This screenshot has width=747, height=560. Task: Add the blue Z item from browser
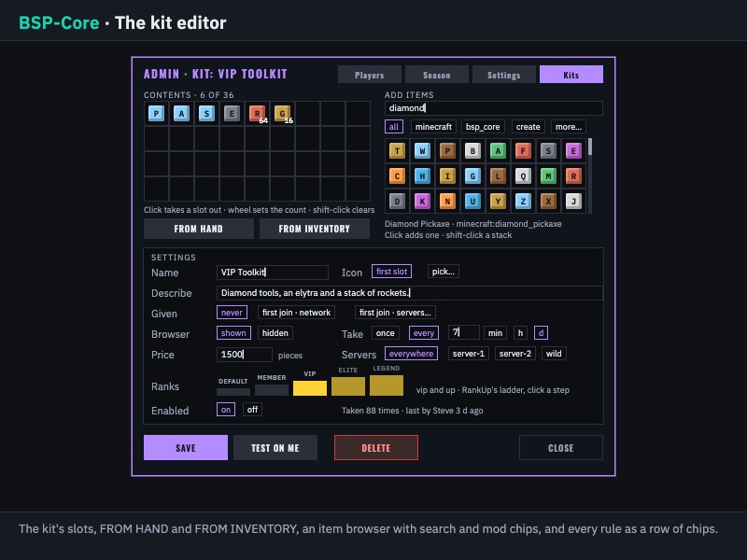tap(523, 202)
